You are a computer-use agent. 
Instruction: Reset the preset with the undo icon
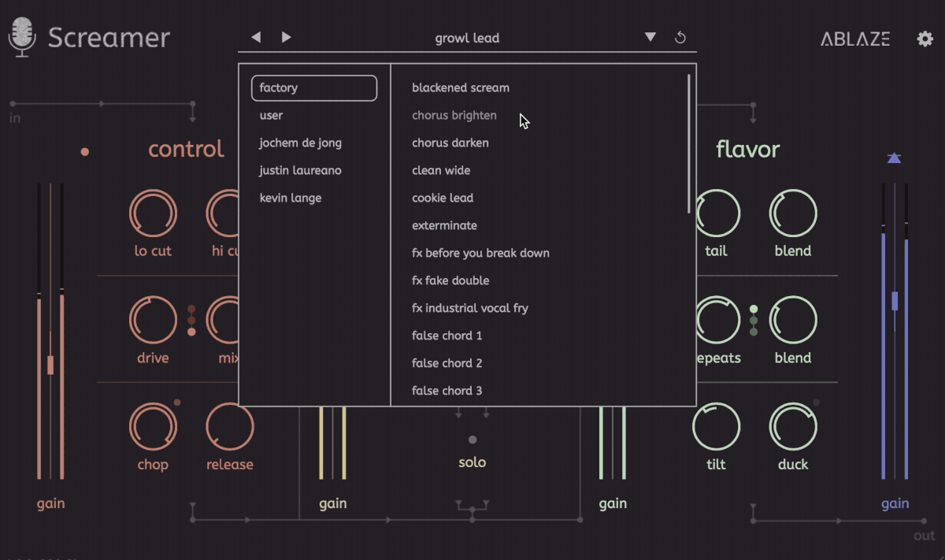point(681,38)
